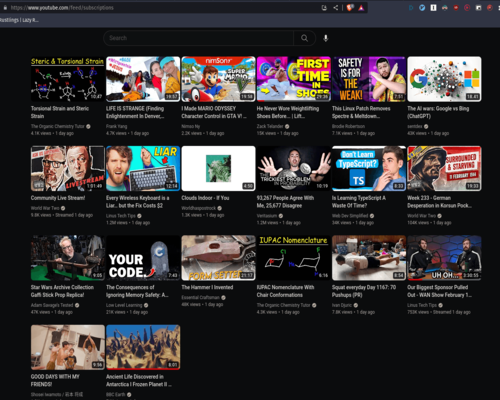
Task: Open First Time In Shoes thumbnail
Action: tap(294, 79)
